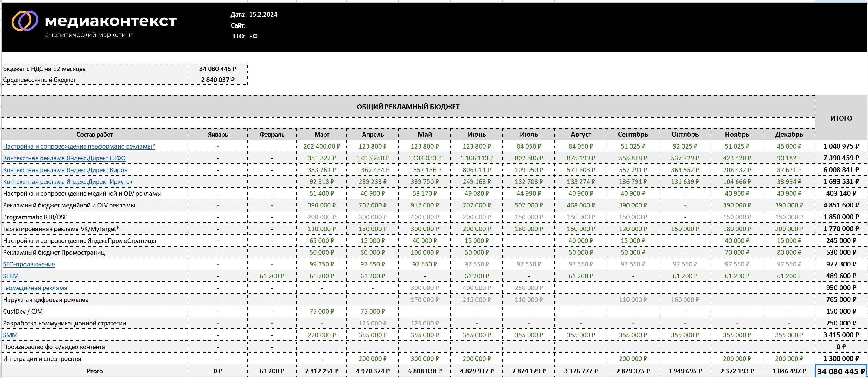Click the ОБЩИЙ РЕКЛАМНЫЙ БЮДЖЕТ title cell
Image resolution: width=868 pixels, height=379 pixels.
click(x=408, y=107)
